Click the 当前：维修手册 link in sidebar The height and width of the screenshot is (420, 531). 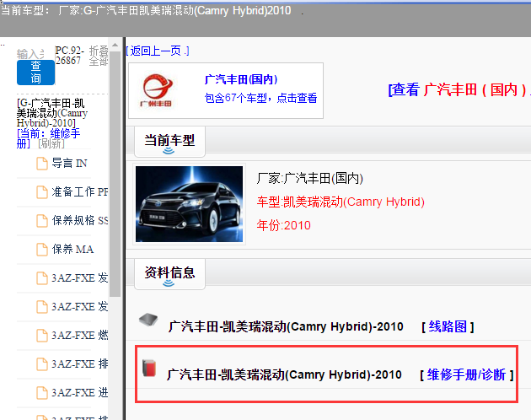point(48,138)
